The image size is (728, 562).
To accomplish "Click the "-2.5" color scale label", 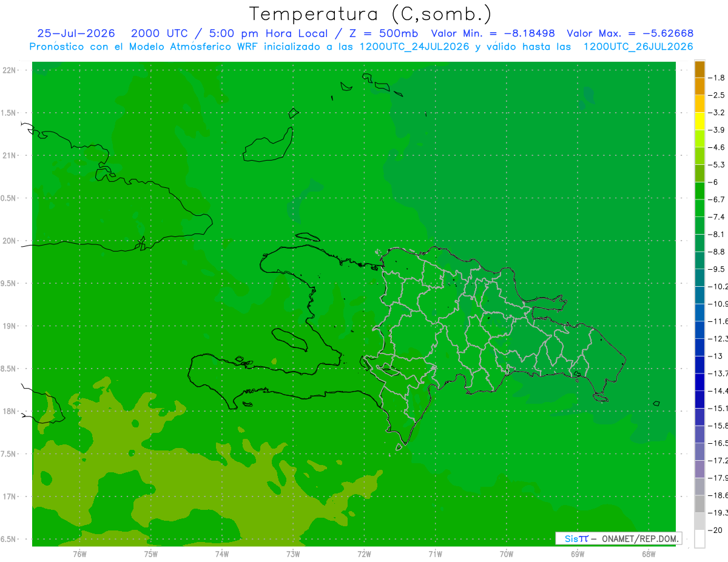I will [x=716, y=95].
